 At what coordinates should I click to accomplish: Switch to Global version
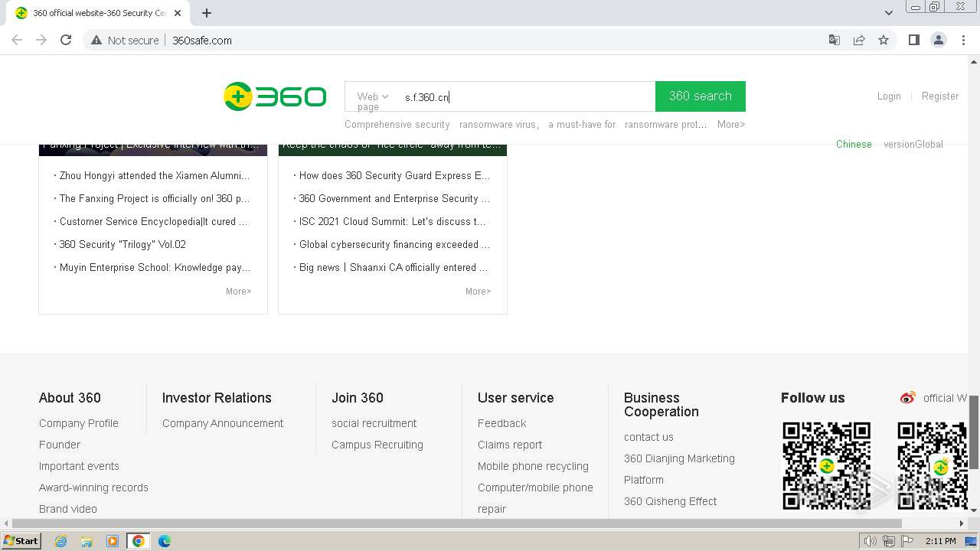coord(913,144)
